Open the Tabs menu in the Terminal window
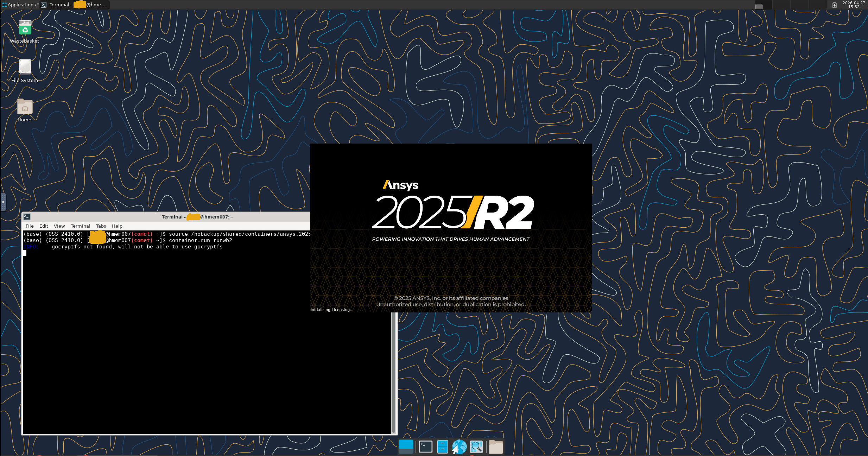Screen dimensions: 868x456 tap(101, 226)
